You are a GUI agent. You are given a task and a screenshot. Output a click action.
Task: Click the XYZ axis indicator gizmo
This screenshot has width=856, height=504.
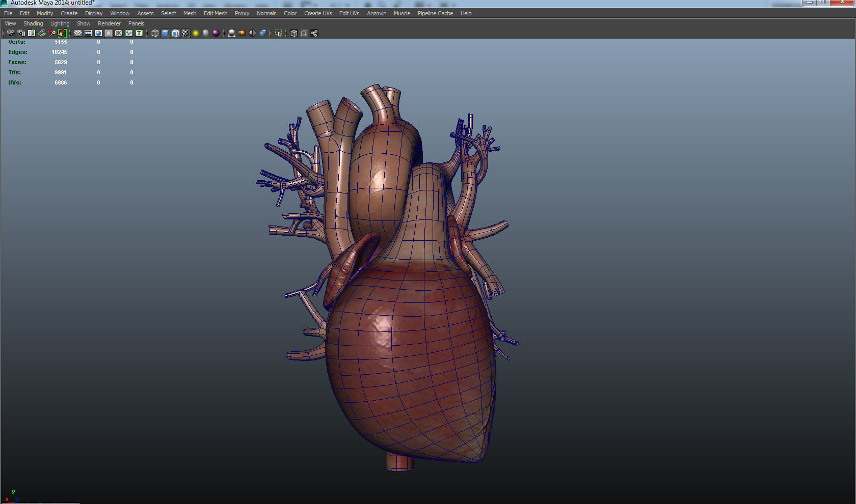point(11,496)
